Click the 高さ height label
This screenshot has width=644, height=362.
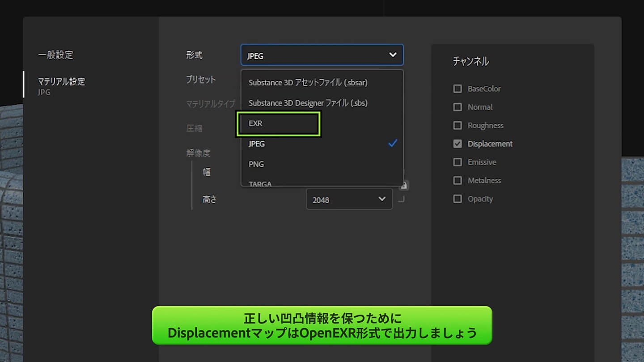[209, 200]
